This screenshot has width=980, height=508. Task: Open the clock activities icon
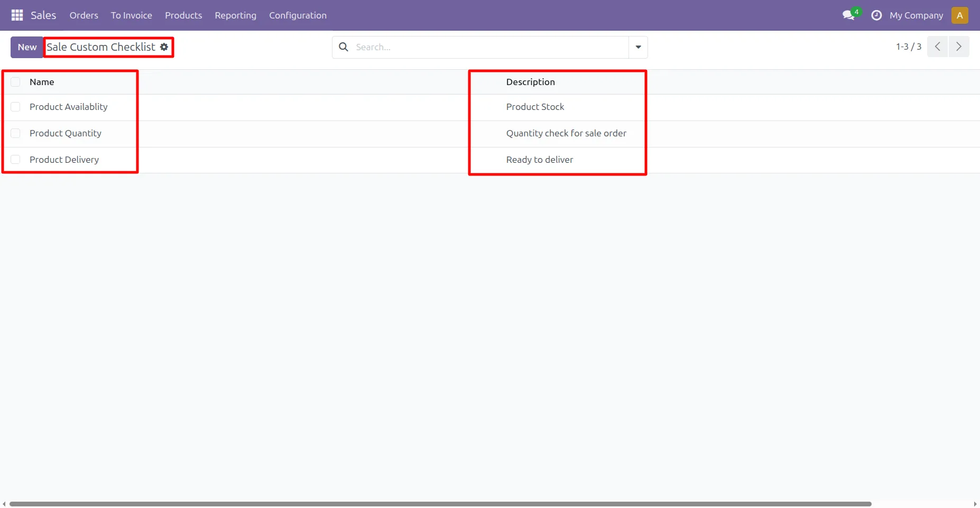[x=876, y=15]
